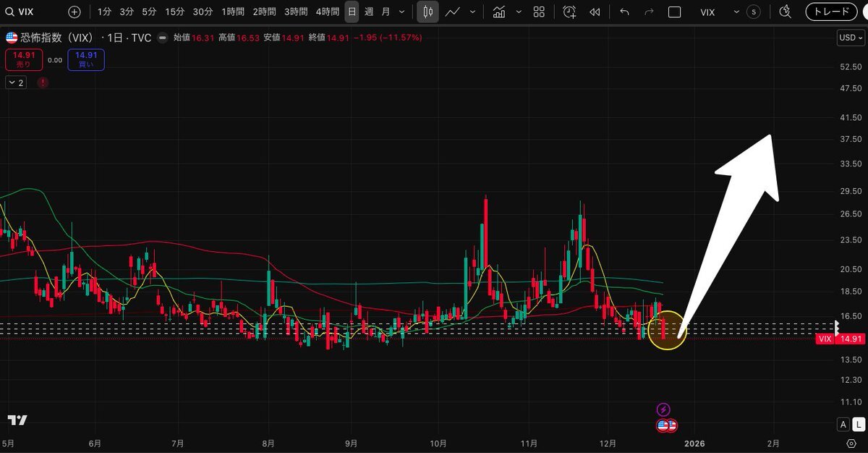Toggle log scale with the L button
The image size is (868, 453).
click(x=856, y=424)
